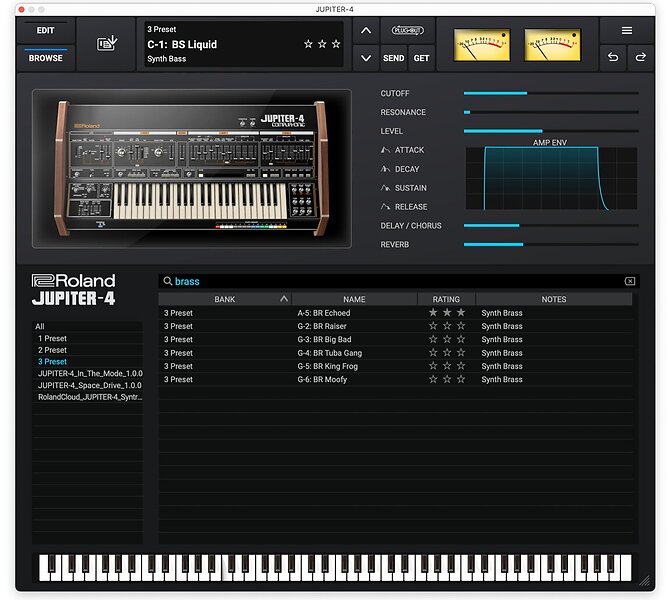Click the SUSTAIN envelope icon
This screenshot has height=600, width=670.
click(x=385, y=188)
